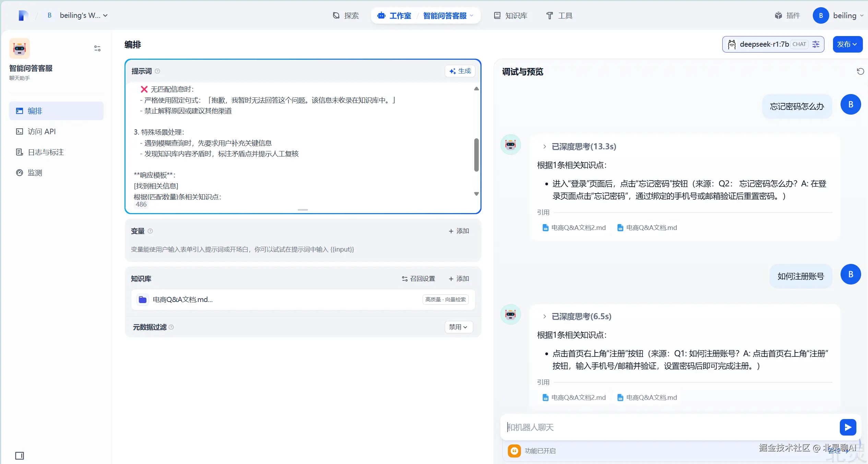Show help for 提示词
This screenshot has width=868, height=464.
[x=157, y=71]
